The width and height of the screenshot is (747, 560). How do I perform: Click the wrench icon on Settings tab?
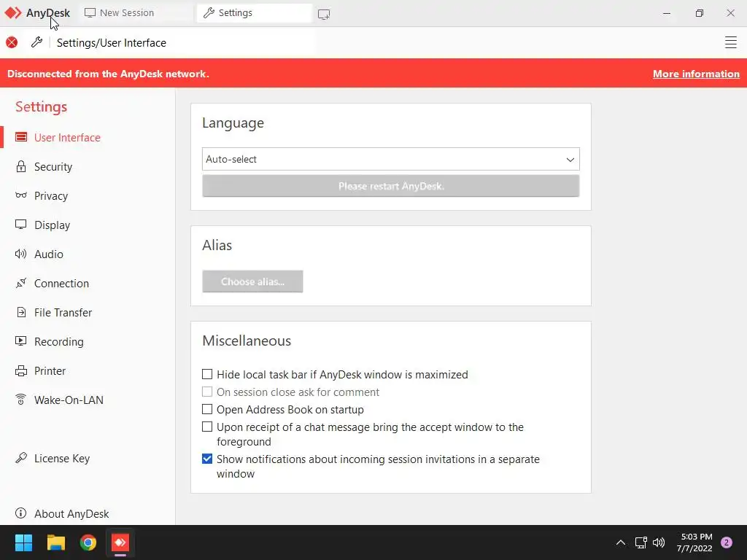click(x=209, y=13)
